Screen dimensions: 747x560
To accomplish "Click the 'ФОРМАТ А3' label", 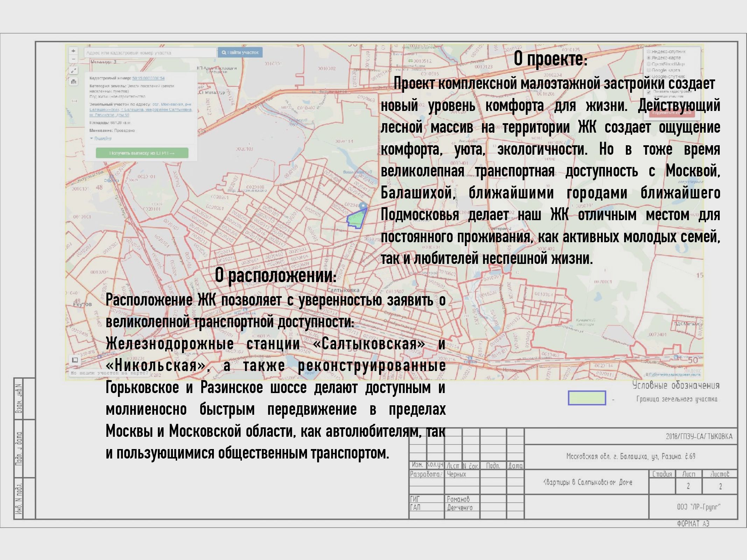I will point(693,524).
